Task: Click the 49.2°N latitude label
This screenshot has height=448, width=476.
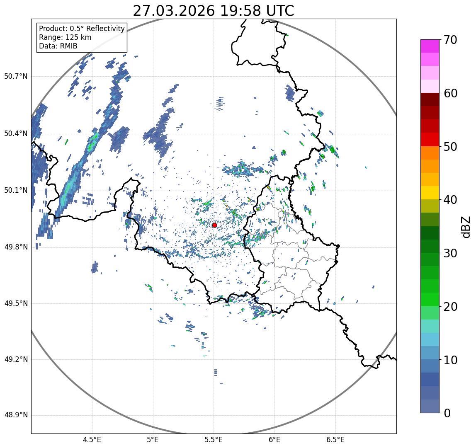Action: (x=16, y=360)
